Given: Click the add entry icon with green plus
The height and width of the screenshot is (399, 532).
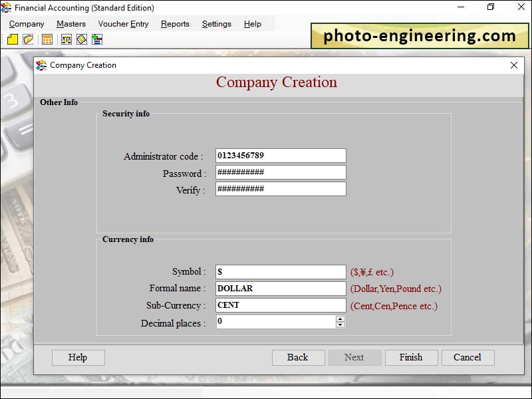Looking at the screenshot, I should click(97, 39).
